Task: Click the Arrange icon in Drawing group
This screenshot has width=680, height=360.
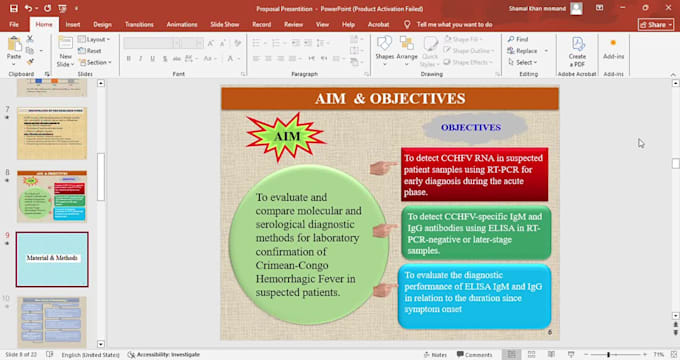Action: [x=407, y=43]
